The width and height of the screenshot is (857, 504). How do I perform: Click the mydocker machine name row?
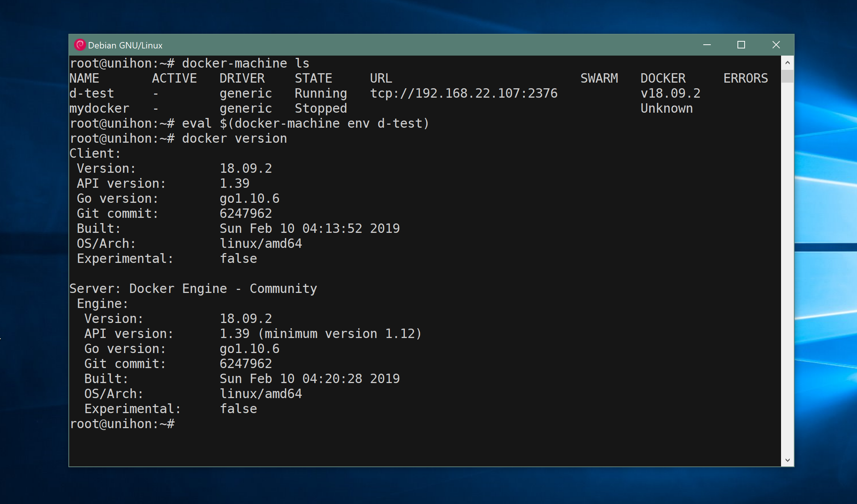point(99,109)
